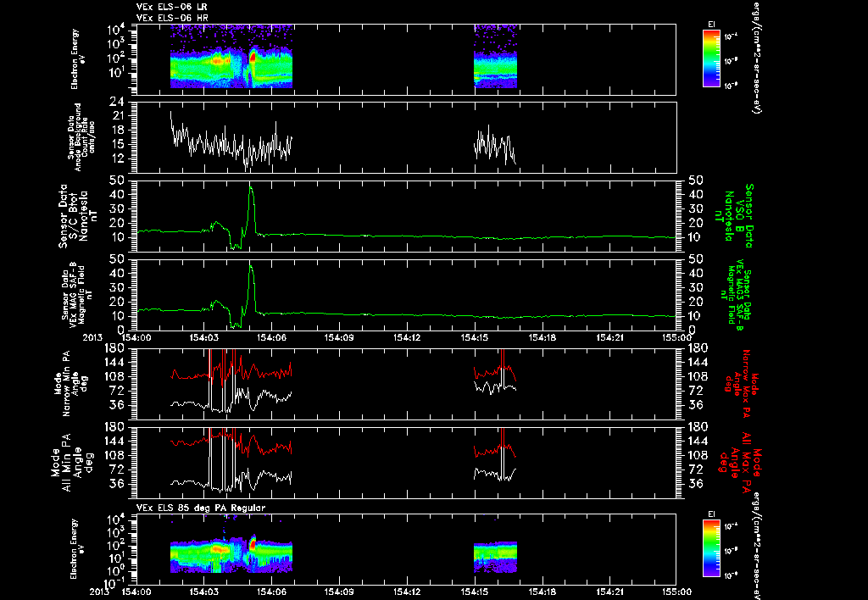Click the 154:00 label on middle time axis
Viewport: 868px width, 600px height.
pos(136,336)
